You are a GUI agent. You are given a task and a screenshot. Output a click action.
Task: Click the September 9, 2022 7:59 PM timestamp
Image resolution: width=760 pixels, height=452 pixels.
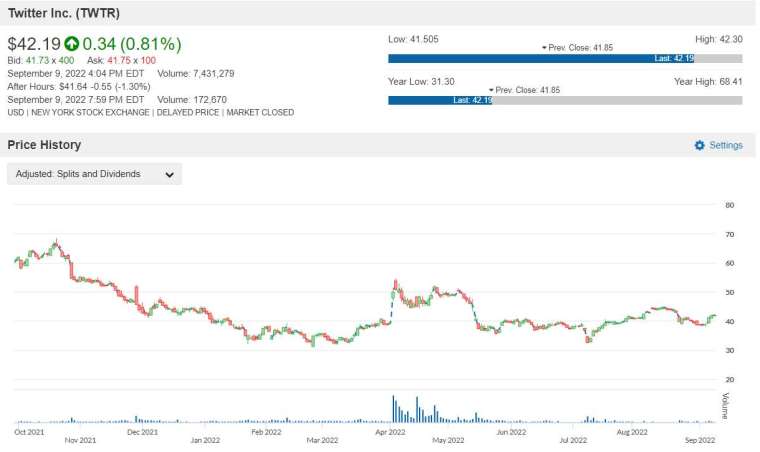76,100
